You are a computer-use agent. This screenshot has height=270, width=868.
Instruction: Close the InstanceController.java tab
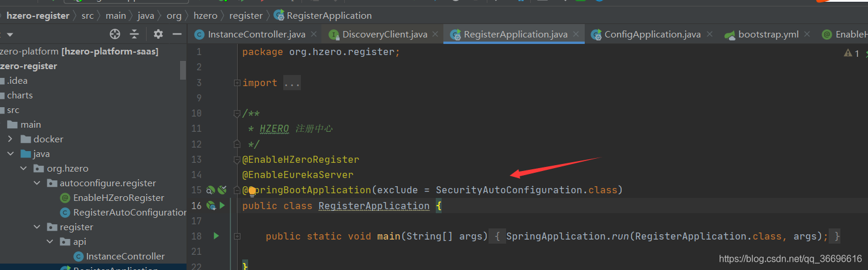tap(314, 35)
